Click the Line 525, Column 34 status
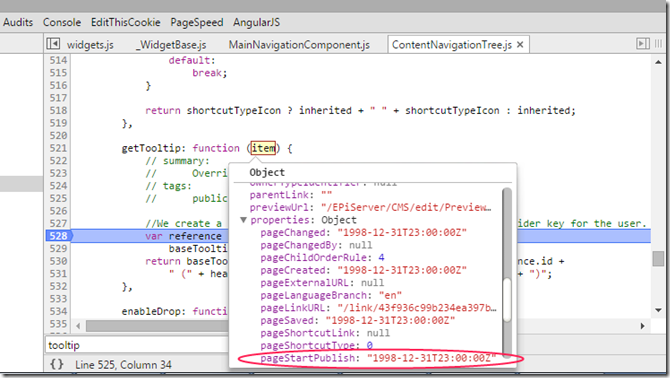The image size is (670, 378). tap(123, 365)
